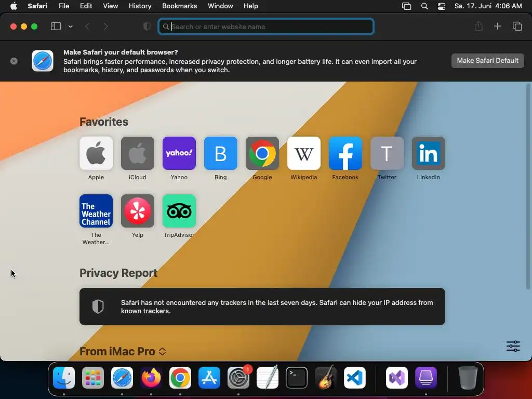Open the Twitter favorite
The image size is (532, 399).
point(387,153)
